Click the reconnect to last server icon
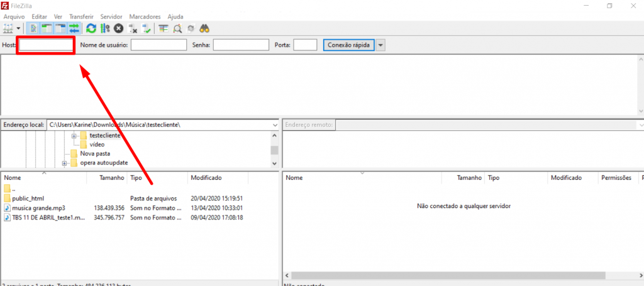This screenshot has height=286, width=644. [x=147, y=28]
